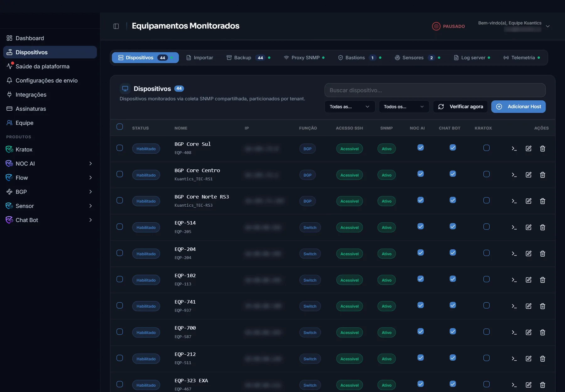This screenshot has height=392, width=565.
Task: Select the BGP Core Sul row checkbox
Action: (x=120, y=148)
